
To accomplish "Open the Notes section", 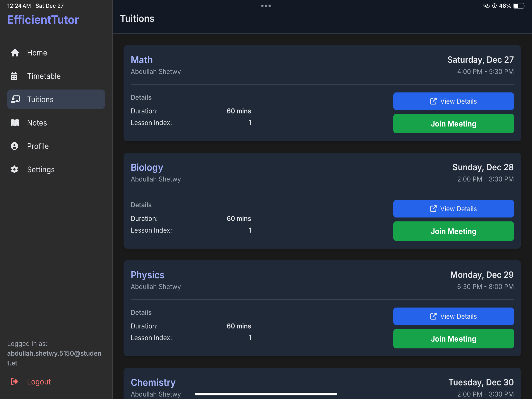I will (x=56, y=123).
